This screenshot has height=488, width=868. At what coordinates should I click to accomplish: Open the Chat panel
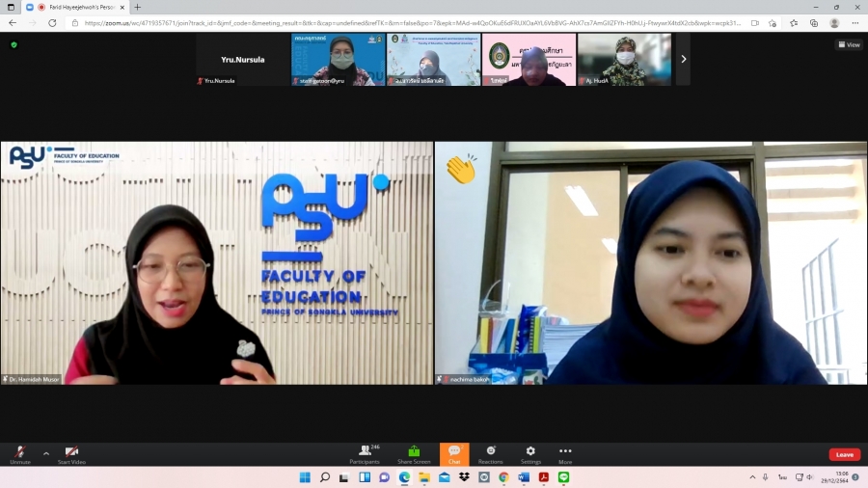[x=454, y=453]
